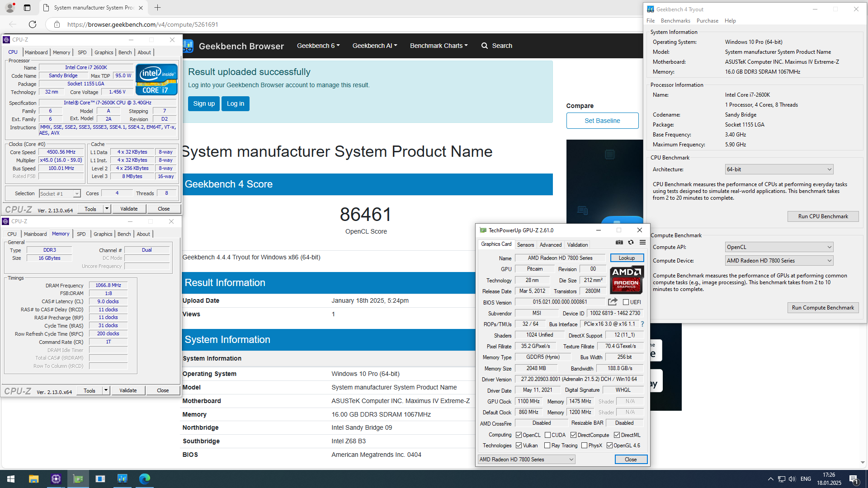View site information lock icon
The width and height of the screenshot is (868, 488).
click(x=57, y=24)
